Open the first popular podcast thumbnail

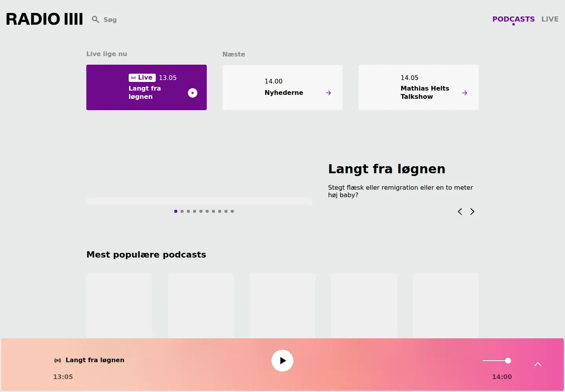point(119,306)
